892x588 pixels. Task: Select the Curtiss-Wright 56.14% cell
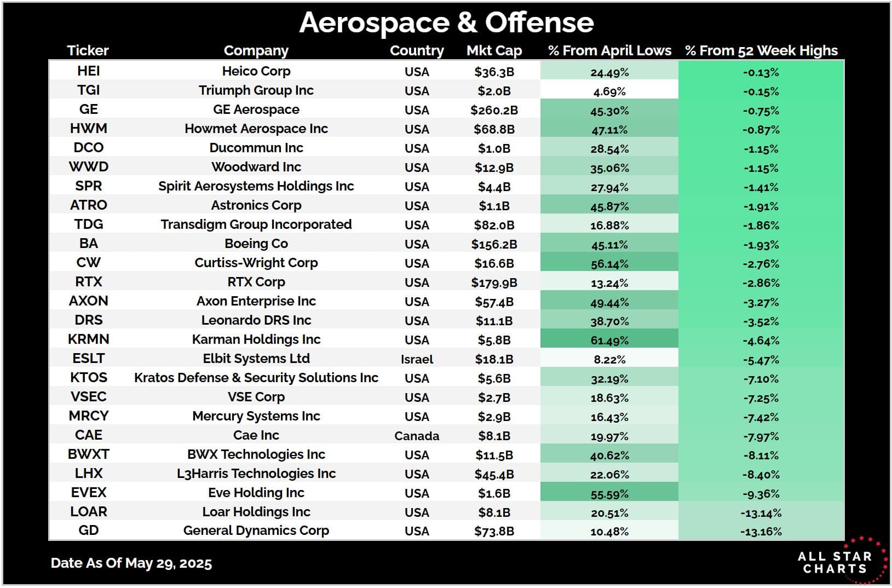(609, 263)
